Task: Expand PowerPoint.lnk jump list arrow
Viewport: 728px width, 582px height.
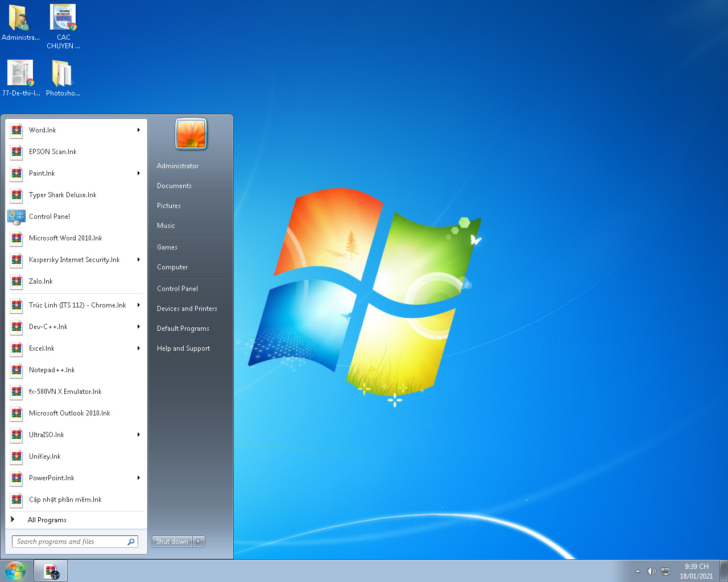Action: (x=139, y=478)
